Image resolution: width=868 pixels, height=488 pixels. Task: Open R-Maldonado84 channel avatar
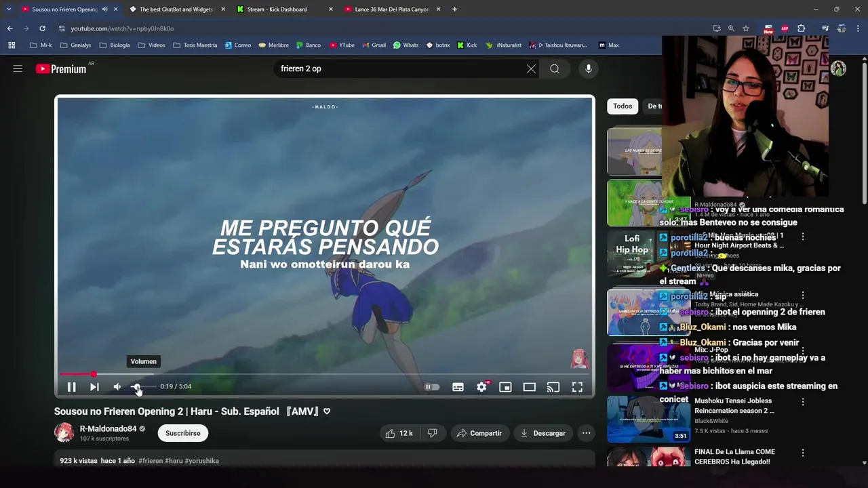64,432
